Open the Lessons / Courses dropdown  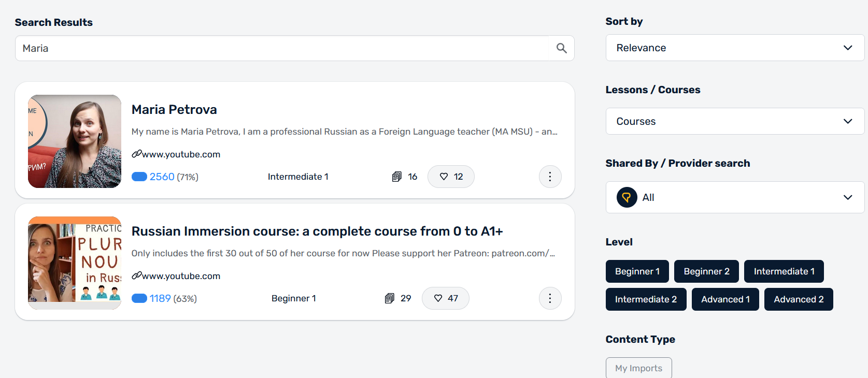pos(734,121)
